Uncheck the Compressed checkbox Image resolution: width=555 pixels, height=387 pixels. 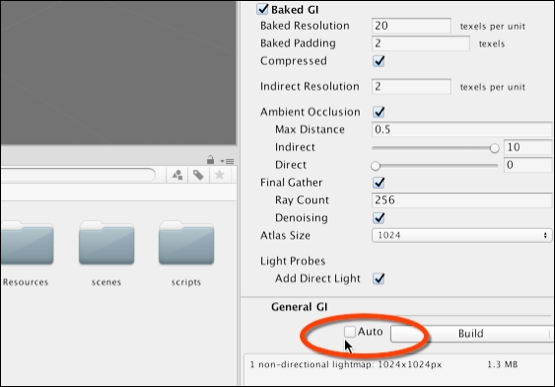(379, 61)
